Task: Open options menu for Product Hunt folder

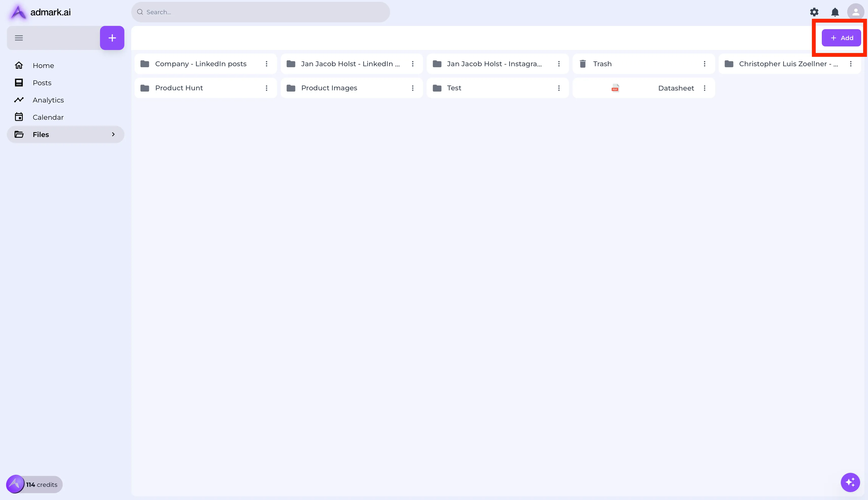Action: point(267,88)
